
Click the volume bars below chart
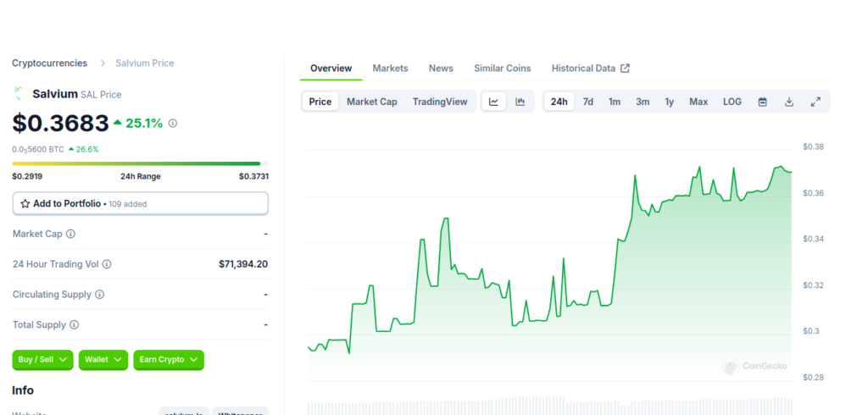[549, 407]
